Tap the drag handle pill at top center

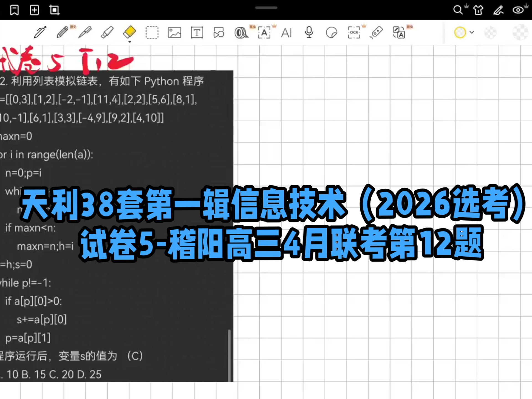click(x=266, y=8)
